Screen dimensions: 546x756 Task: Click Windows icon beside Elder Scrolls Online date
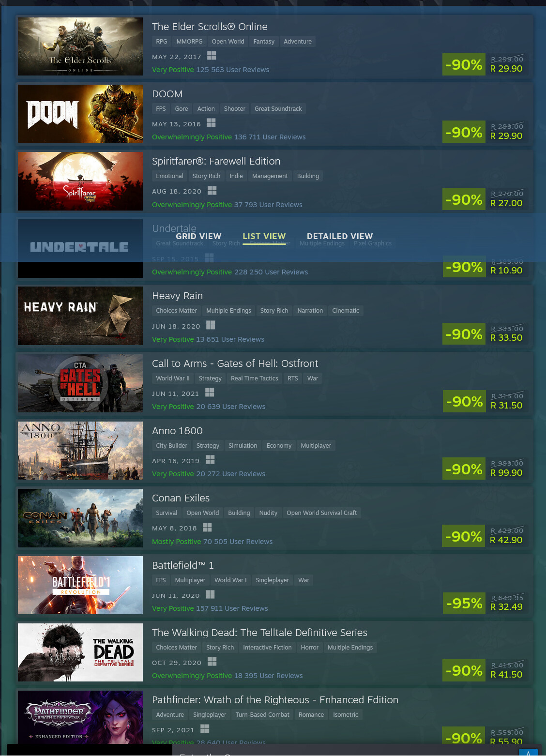(212, 56)
